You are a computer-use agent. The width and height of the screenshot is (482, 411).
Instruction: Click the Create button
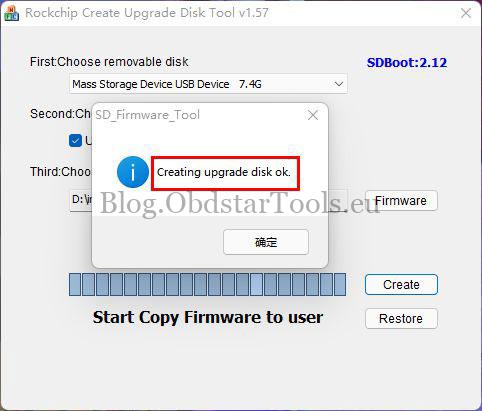tap(401, 285)
